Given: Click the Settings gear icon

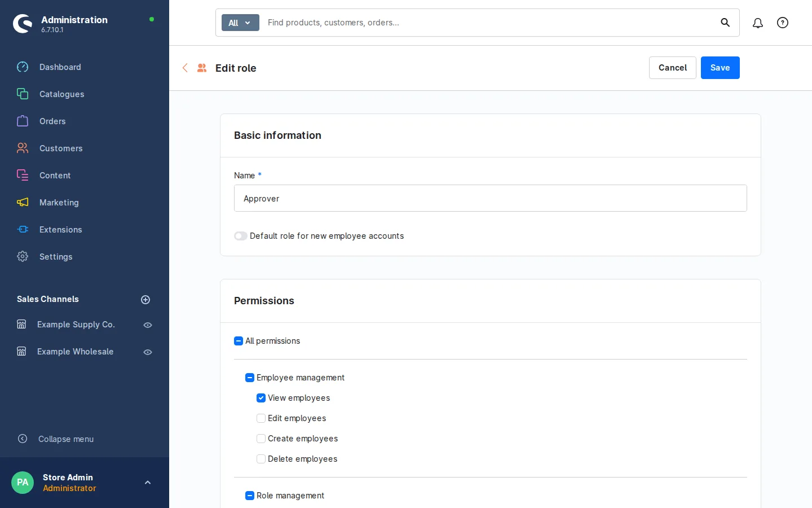Looking at the screenshot, I should [x=23, y=257].
